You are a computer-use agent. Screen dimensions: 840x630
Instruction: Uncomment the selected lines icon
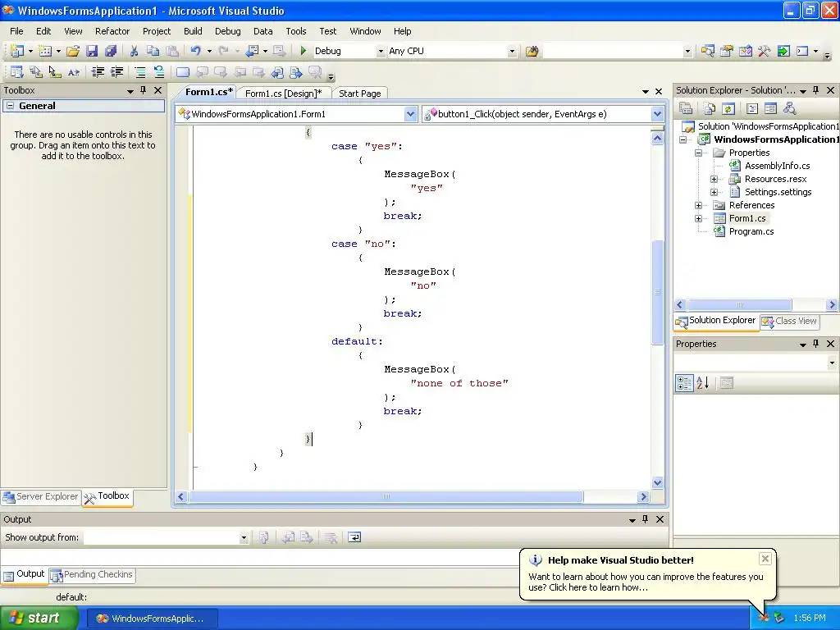[x=159, y=72]
